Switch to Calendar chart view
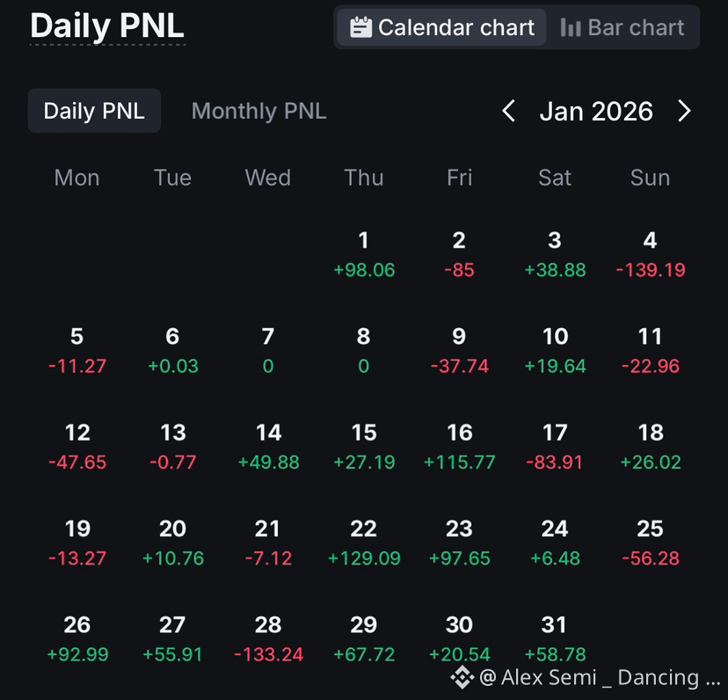Image resolution: width=728 pixels, height=700 pixels. (x=441, y=27)
